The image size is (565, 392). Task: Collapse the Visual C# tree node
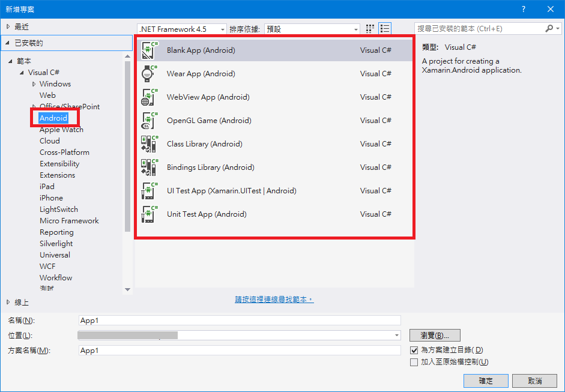(22, 73)
